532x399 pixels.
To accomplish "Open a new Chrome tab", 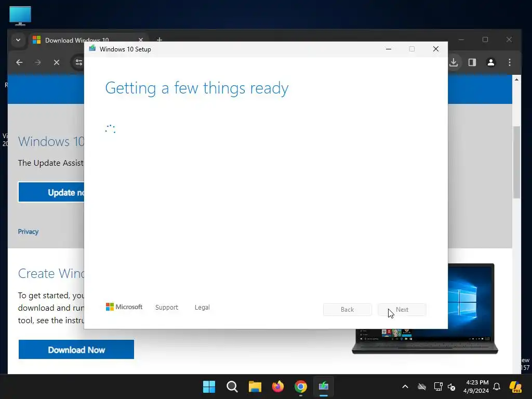I will click(159, 39).
